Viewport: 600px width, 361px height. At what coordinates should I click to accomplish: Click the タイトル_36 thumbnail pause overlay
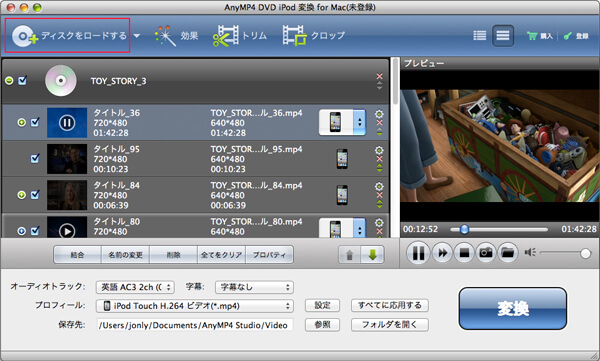coord(67,123)
